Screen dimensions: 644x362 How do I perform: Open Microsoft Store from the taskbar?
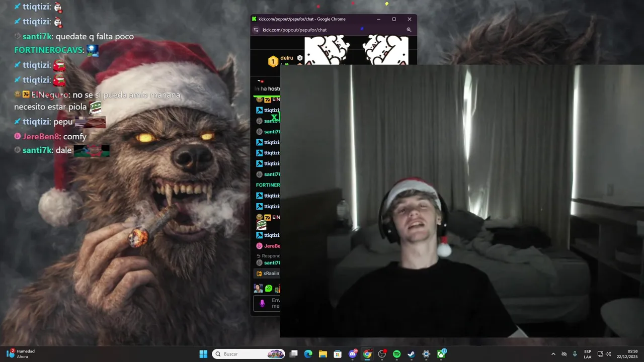click(x=338, y=354)
